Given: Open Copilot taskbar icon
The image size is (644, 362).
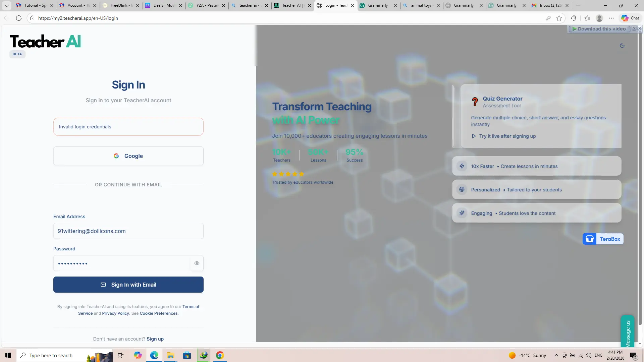Looking at the screenshot, I should click(138, 355).
